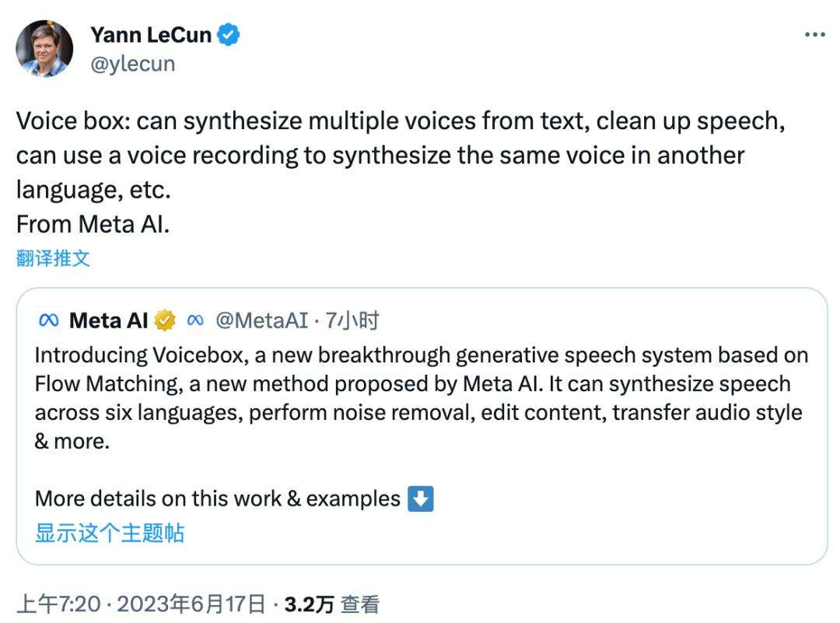Open Yann LeCun's profile name
Image resolution: width=840 pixels, height=623 pixels.
pos(150,34)
